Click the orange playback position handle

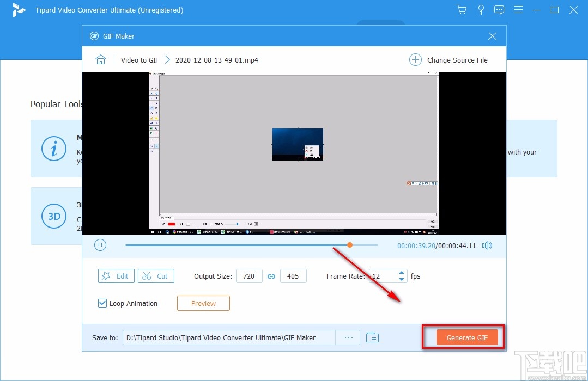350,245
